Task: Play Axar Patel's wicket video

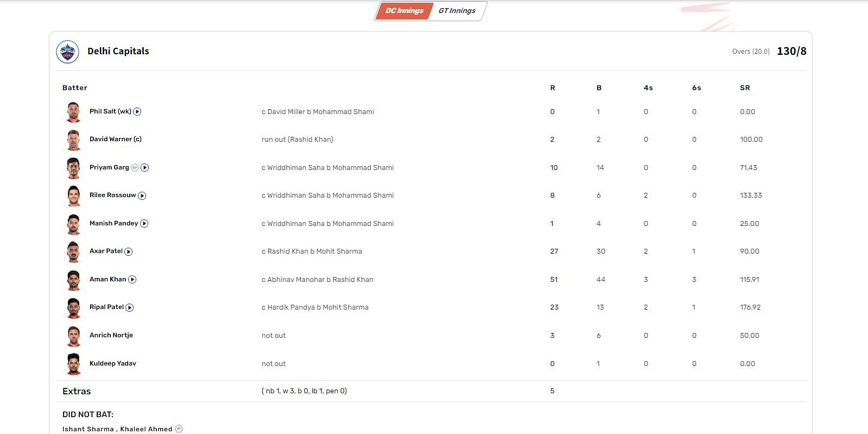Action: 129,251
